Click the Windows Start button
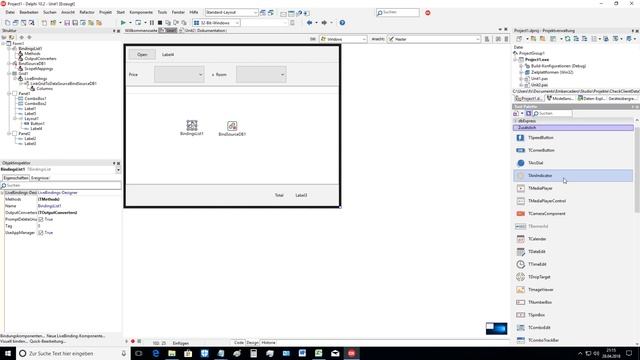 pos(8,353)
